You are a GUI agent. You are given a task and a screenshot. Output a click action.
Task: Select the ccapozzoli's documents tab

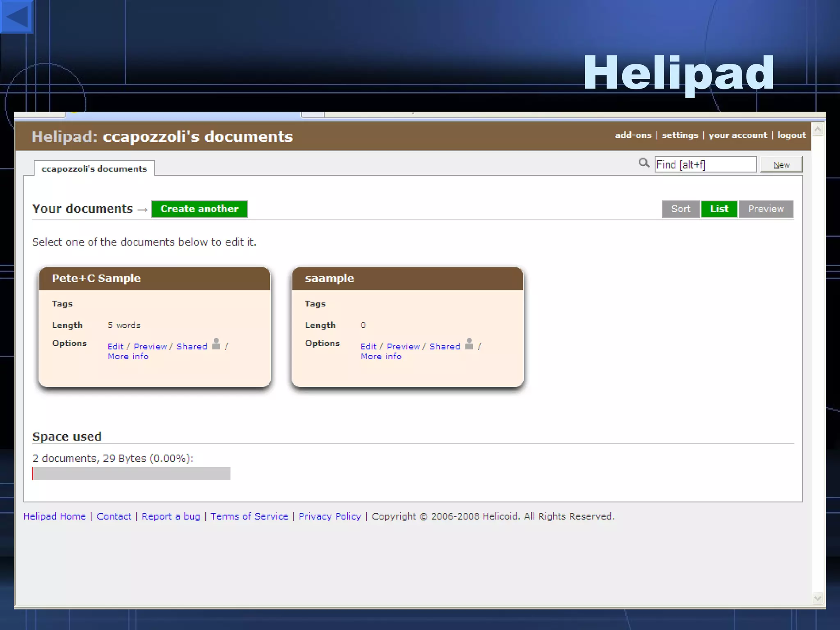click(x=94, y=169)
